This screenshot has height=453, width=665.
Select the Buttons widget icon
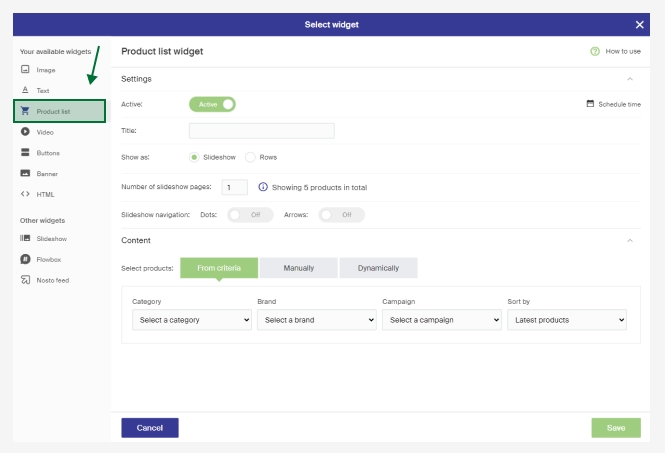(25, 153)
